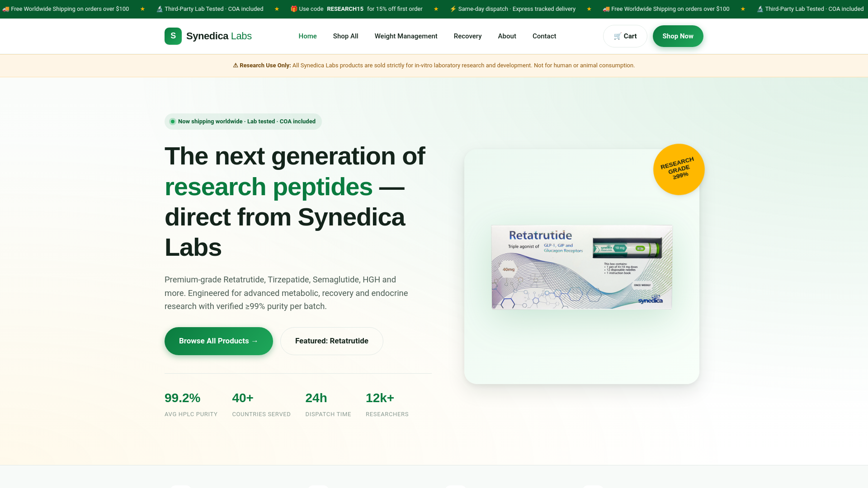This screenshot has width=868, height=488.
Task: Click the Retatrutide product box image
Action: 582,267
